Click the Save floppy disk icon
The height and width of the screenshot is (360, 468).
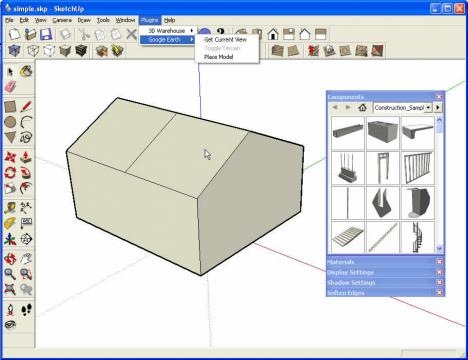coord(46,34)
